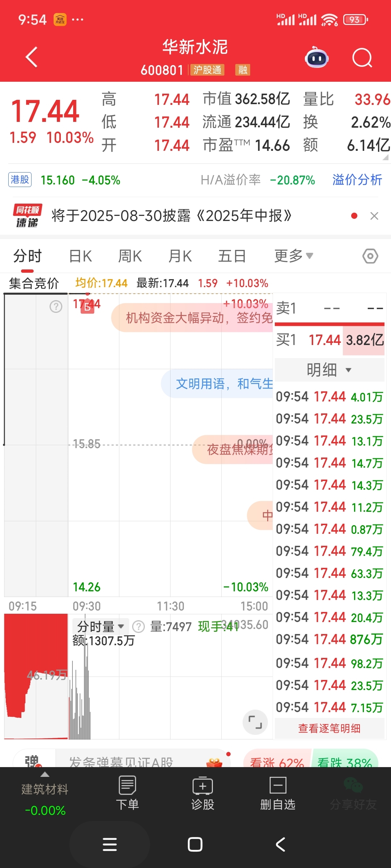Screen dimensions: 391x868
Task: Open Android recent apps menu button
Action: (x=110, y=845)
